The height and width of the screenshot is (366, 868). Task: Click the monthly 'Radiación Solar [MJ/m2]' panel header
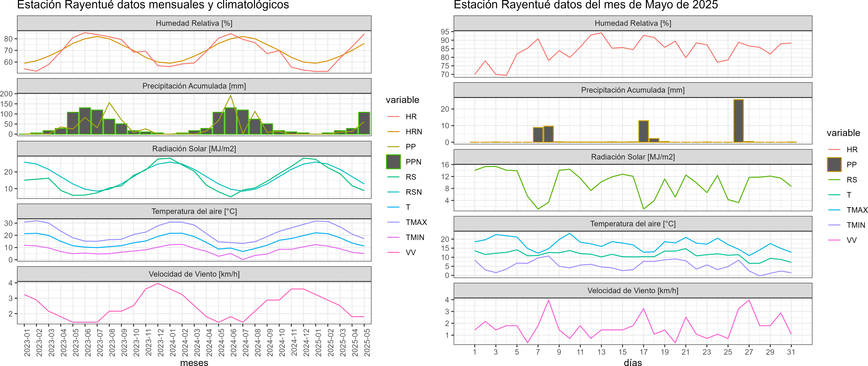pos(194,149)
